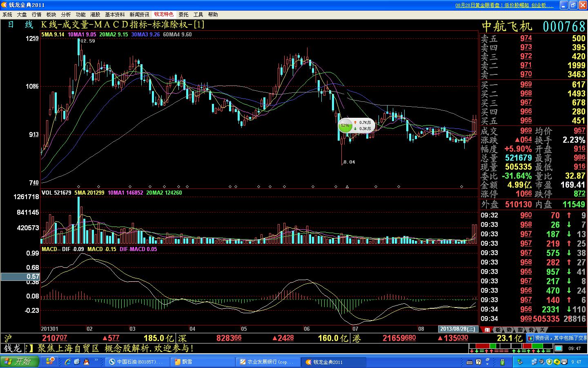This screenshot has height=368, width=588.
Task: Click the 5MA 9.14 indicator label
Action: [53, 34]
